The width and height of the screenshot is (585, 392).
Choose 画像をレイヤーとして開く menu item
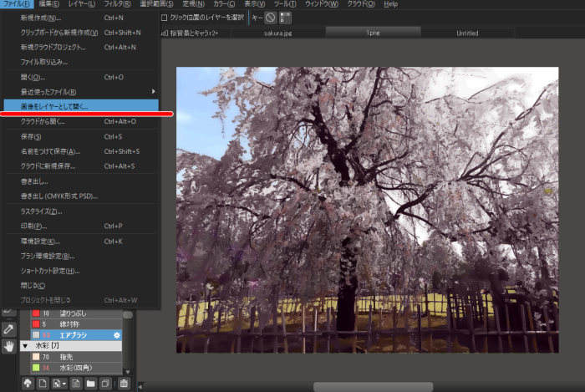[54, 106]
